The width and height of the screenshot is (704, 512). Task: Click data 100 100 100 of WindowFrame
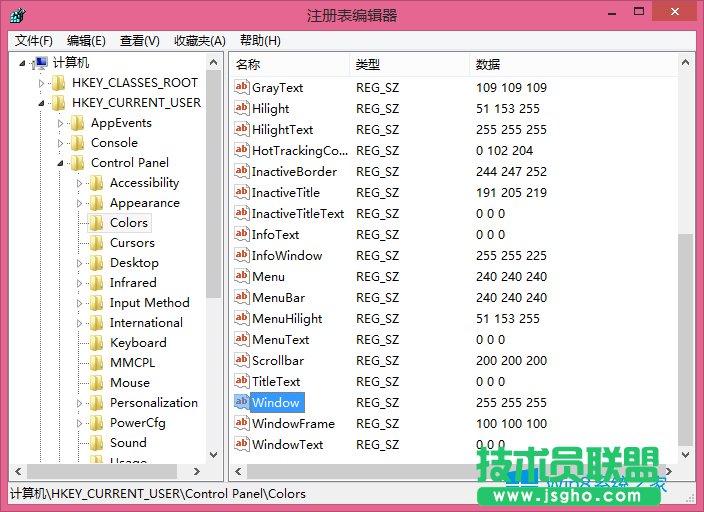click(511, 424)
